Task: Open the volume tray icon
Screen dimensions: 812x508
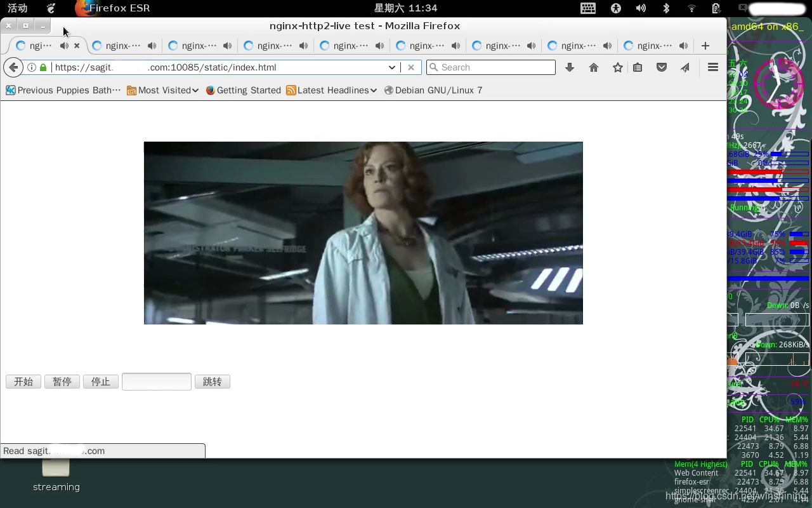Action: coord(641,8)
